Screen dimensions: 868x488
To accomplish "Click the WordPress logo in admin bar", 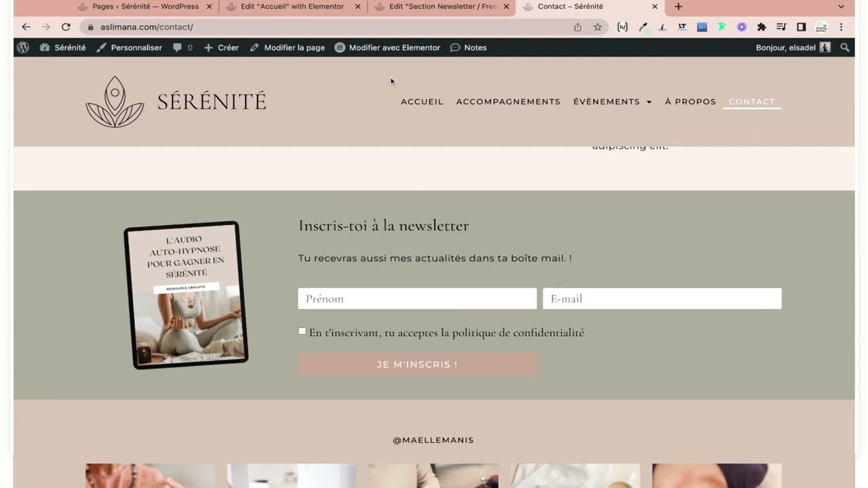I will (x=23, y=47).
